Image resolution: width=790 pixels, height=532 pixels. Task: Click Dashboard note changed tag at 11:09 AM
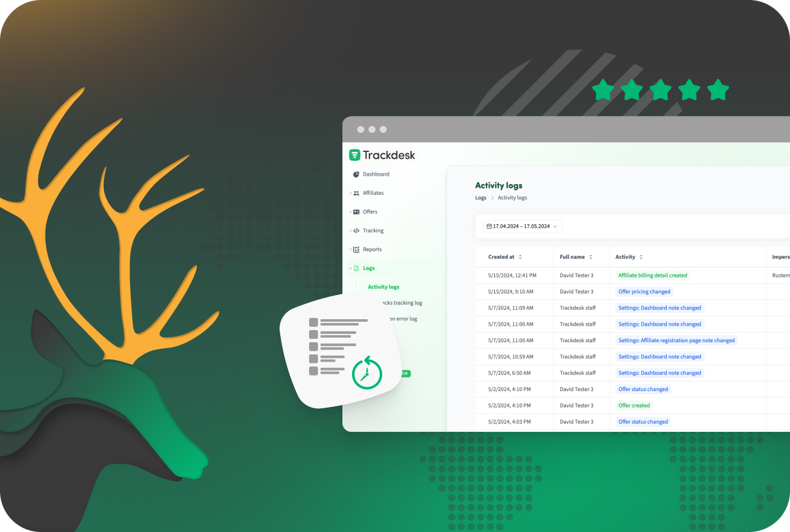pos(660,308)
